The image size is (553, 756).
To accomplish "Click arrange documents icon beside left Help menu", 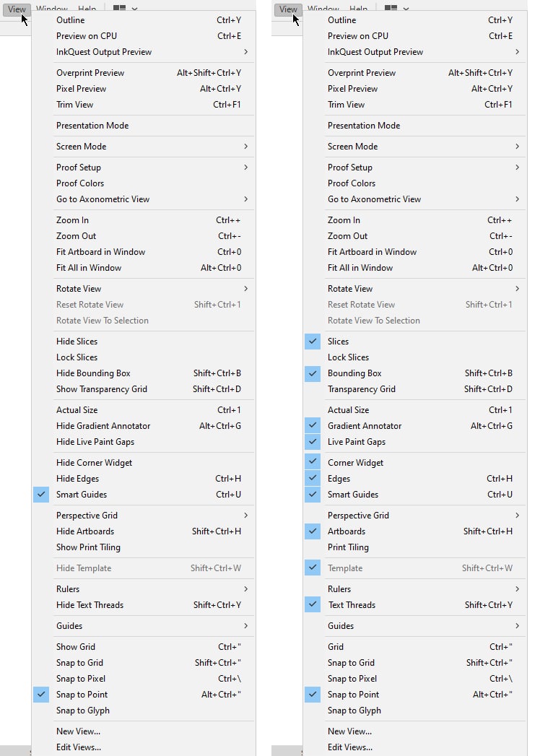I will pyautogui.click(x=119, y=9).
